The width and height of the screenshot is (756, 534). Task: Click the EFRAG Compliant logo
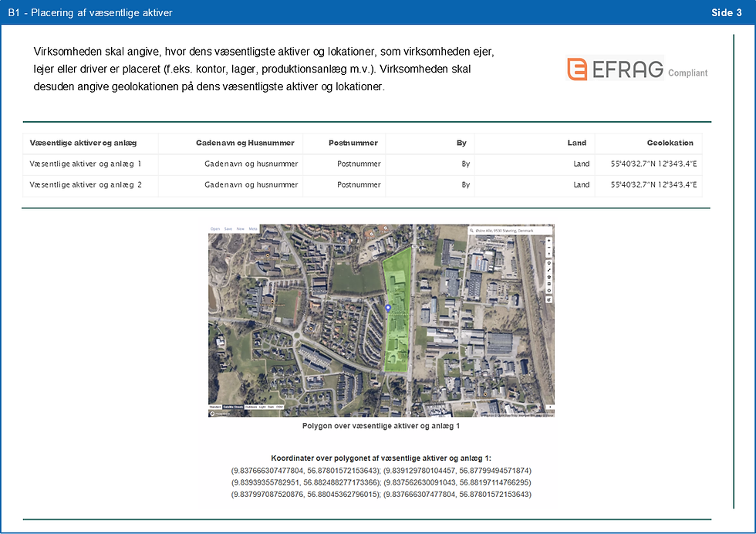pos(637,69)
